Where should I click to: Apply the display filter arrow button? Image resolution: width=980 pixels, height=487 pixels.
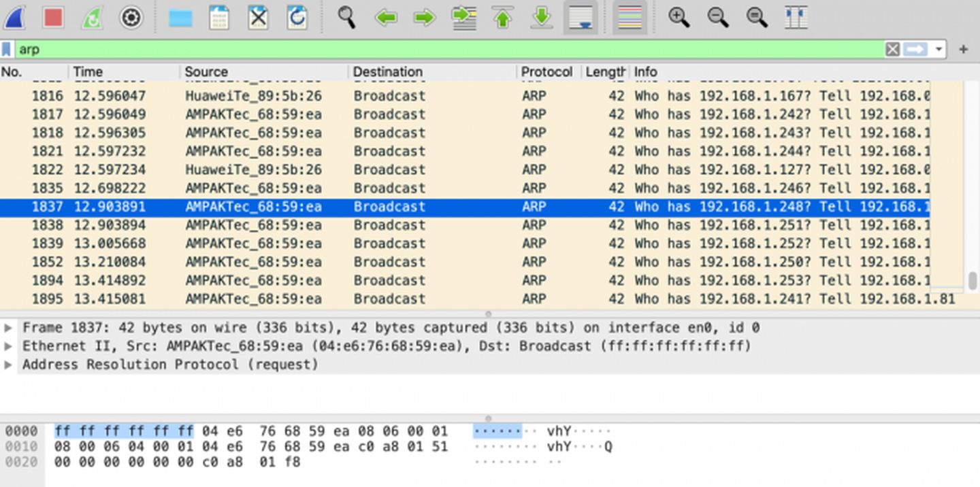click(x=916, y=50)
